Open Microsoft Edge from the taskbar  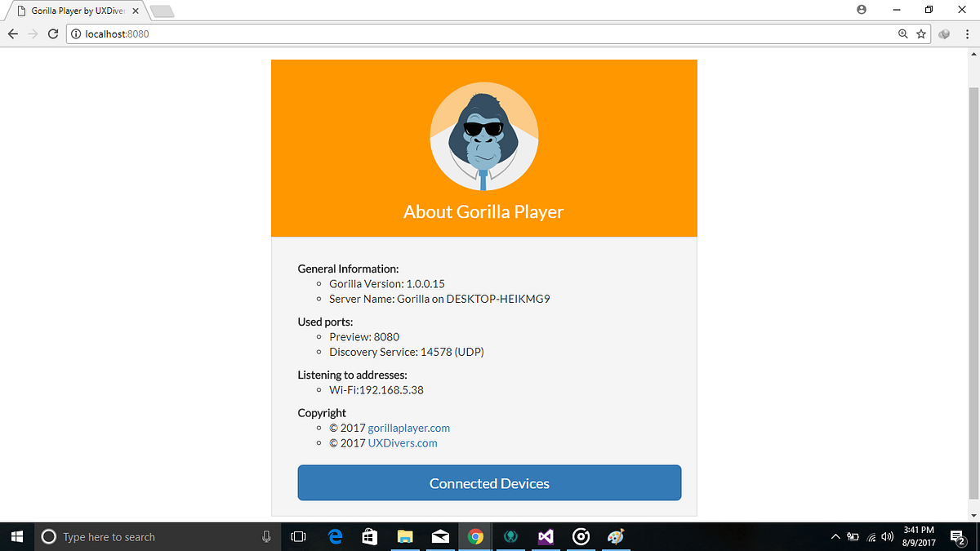pos(335,536)
